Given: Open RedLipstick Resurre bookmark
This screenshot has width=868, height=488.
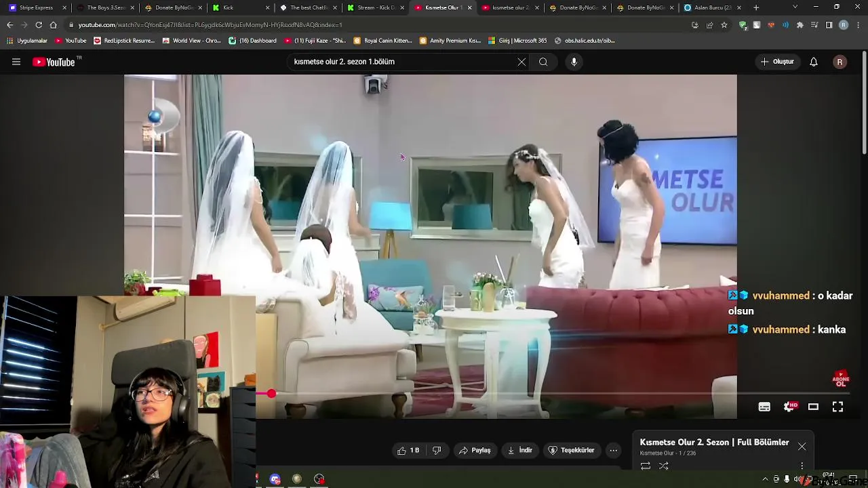Looking at the screenshot, I should coord(125,41).
